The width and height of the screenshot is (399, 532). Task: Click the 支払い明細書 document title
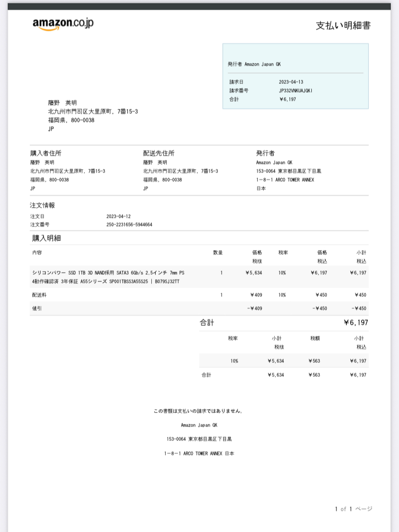pyautogui.click(x=343, y=26)
